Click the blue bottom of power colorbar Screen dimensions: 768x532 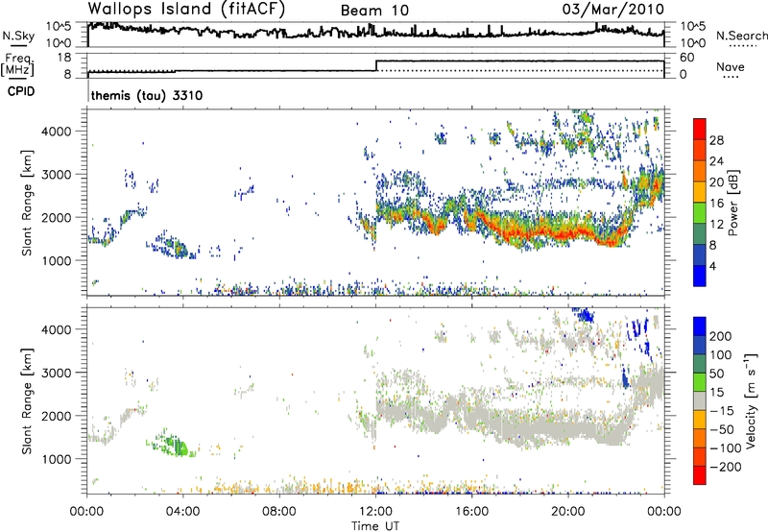click(x=700, y=276)
